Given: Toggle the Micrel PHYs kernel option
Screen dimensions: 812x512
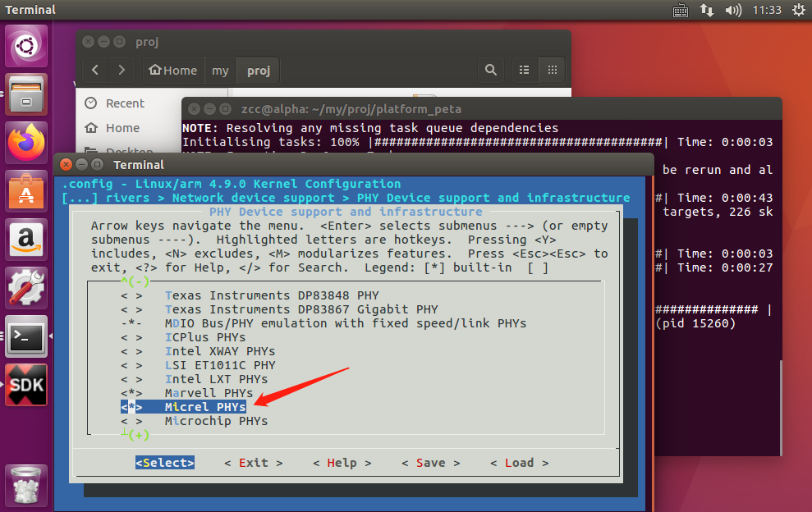Looking at the screenshot, I should (205, 407).
